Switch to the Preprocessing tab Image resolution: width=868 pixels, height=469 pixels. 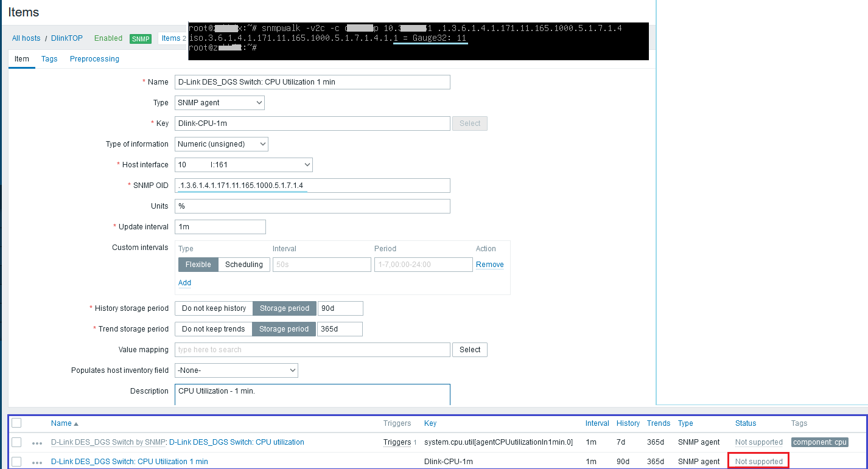[x=94, y=59]
